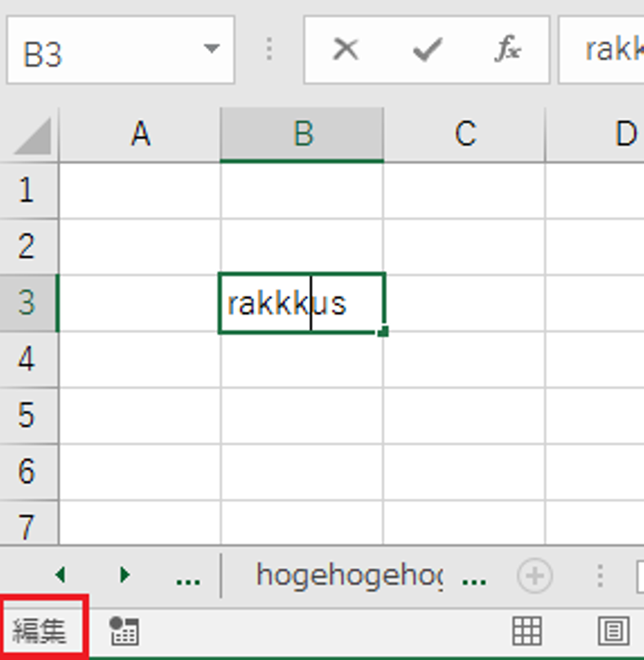
Task: Select column A header
Action: point(140,134)
